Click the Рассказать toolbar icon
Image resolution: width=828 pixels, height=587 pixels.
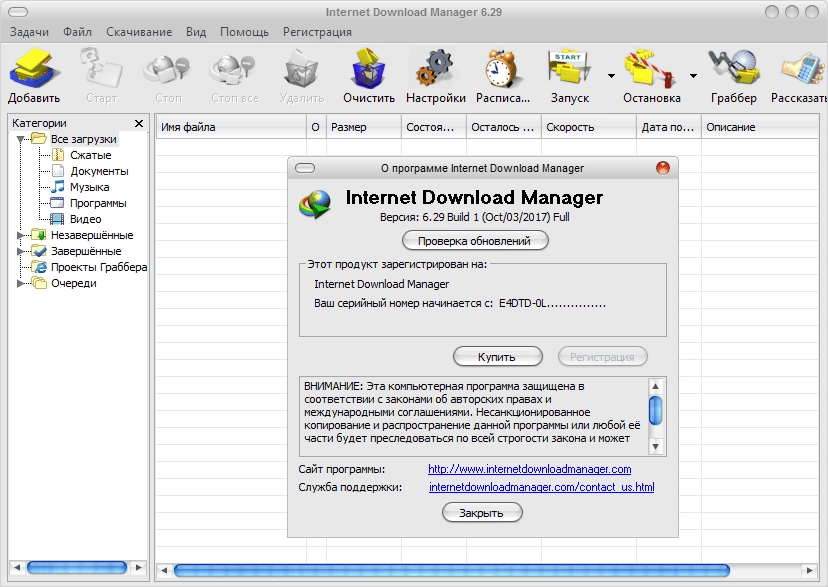[x=804, y=68]
